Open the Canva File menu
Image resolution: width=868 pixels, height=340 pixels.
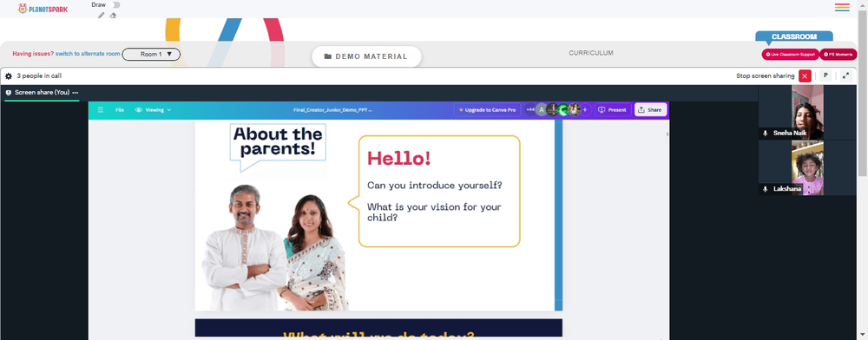[120, 110]
